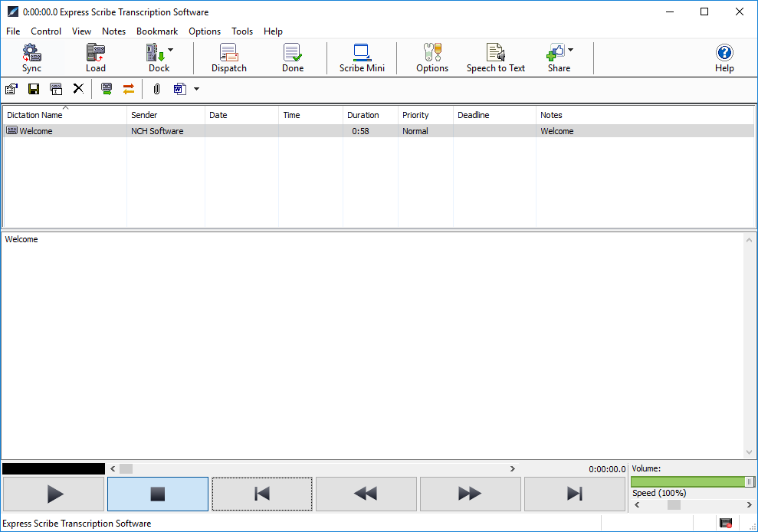This screenshot has height=532, width=758.
Task: Delete the selected dictation icon
Action: pos(77,89)
